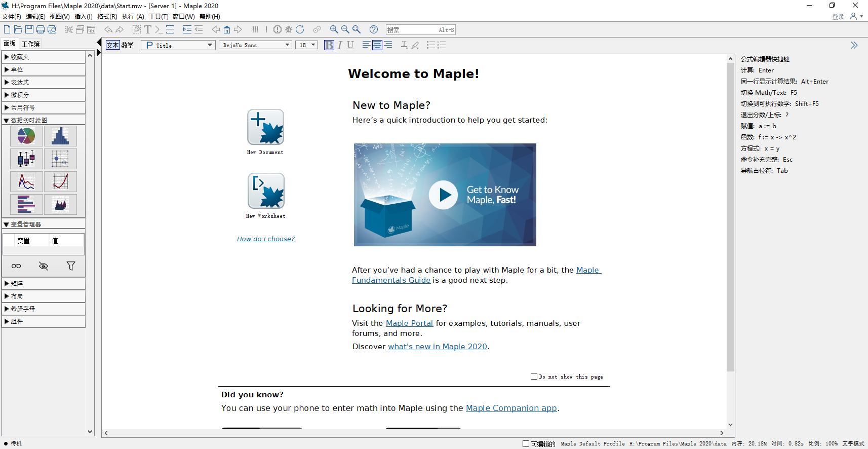The width and height of the screenshot is (868, 449).
Task: Open the font size 18 dropdown
Action: coord(306,45)
